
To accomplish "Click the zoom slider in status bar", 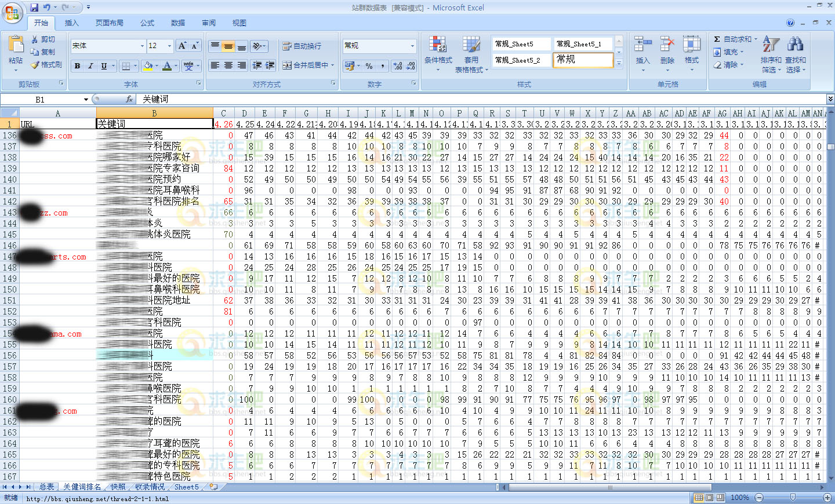I will [x=793, y=498].
